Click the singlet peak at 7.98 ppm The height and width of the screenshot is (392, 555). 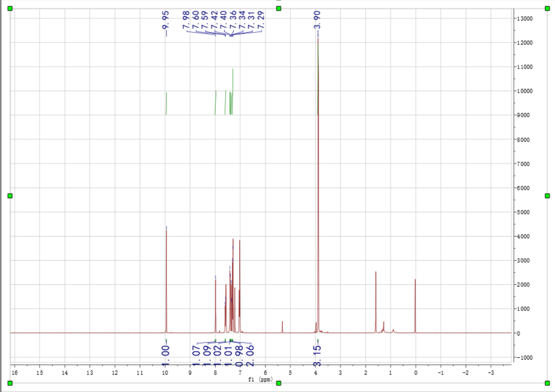(x=215, y=306)
